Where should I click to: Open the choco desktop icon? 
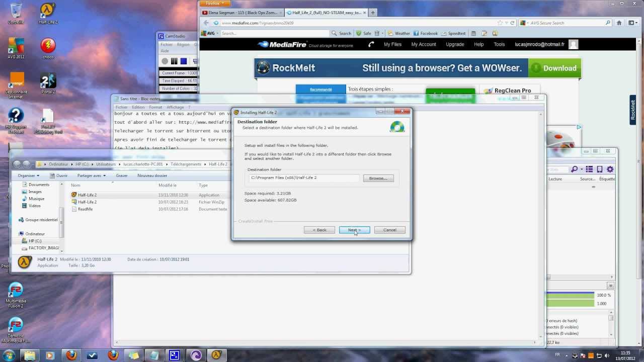pyautogui.click(x=48, y=48)
